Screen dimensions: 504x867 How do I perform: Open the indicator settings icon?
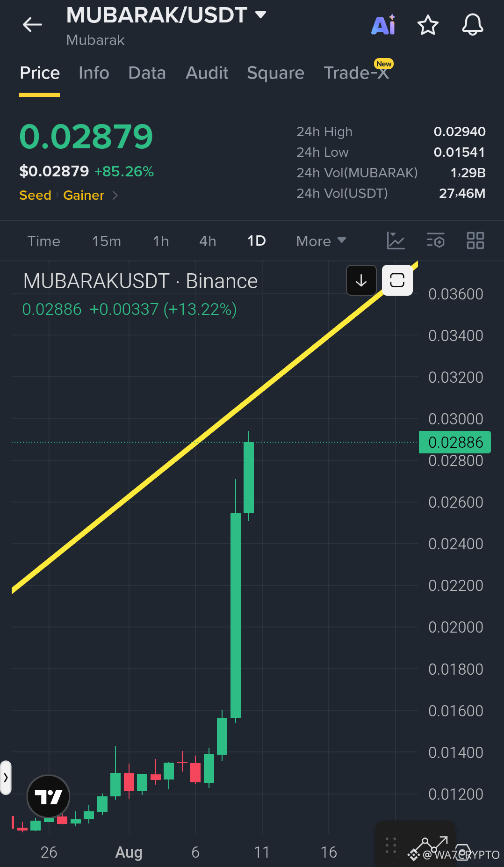pyautogui.click(x=436, y=240)
